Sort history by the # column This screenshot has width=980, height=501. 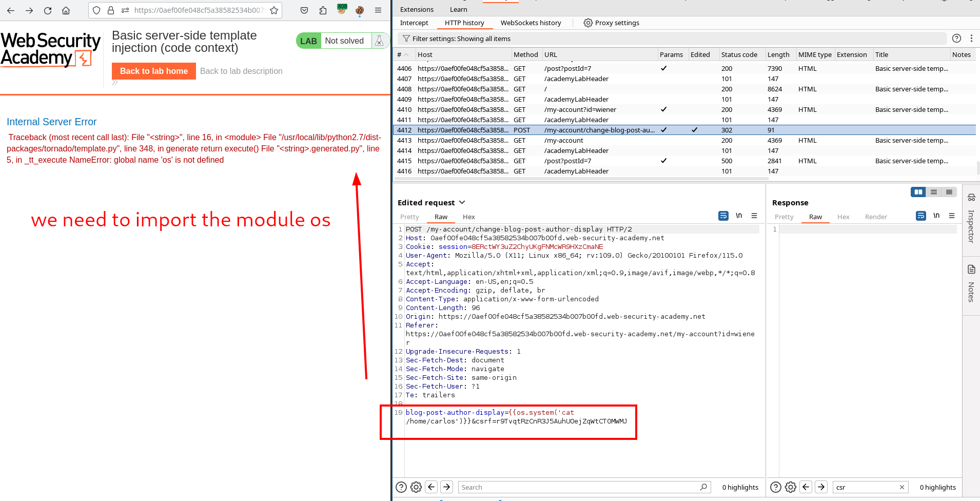click(403, 54)
